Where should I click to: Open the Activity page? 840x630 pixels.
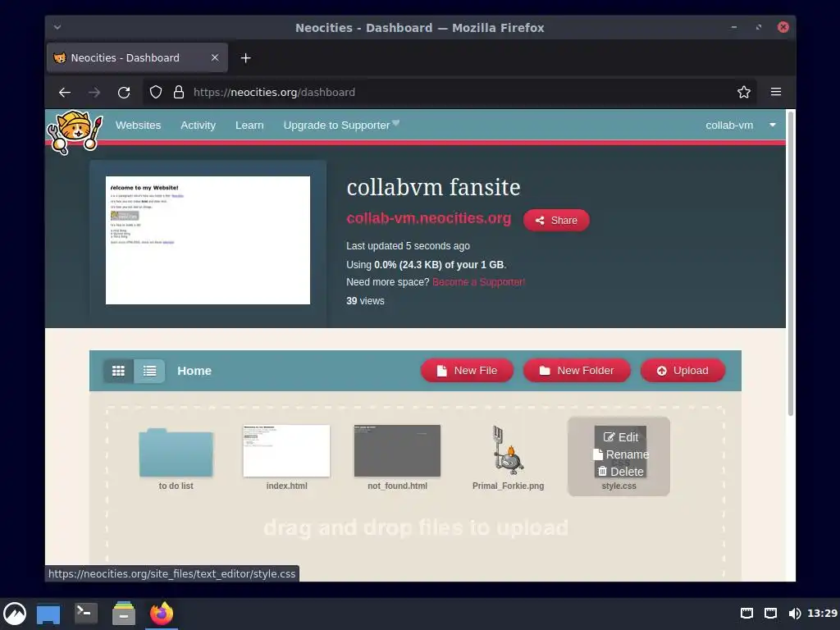pyautogui.click(x=199, y=125)
